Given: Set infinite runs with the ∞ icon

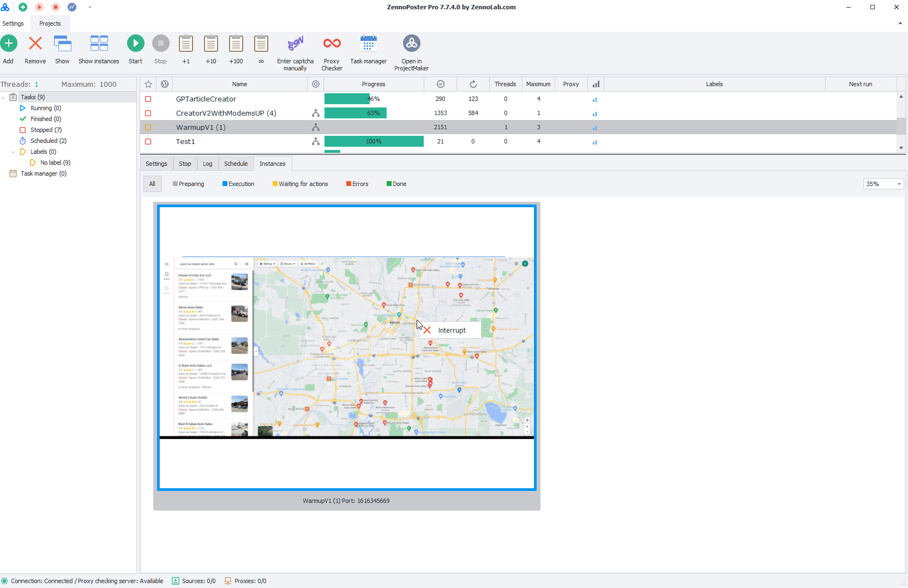Looking at the screenshot, I should (x=261, y=44).
